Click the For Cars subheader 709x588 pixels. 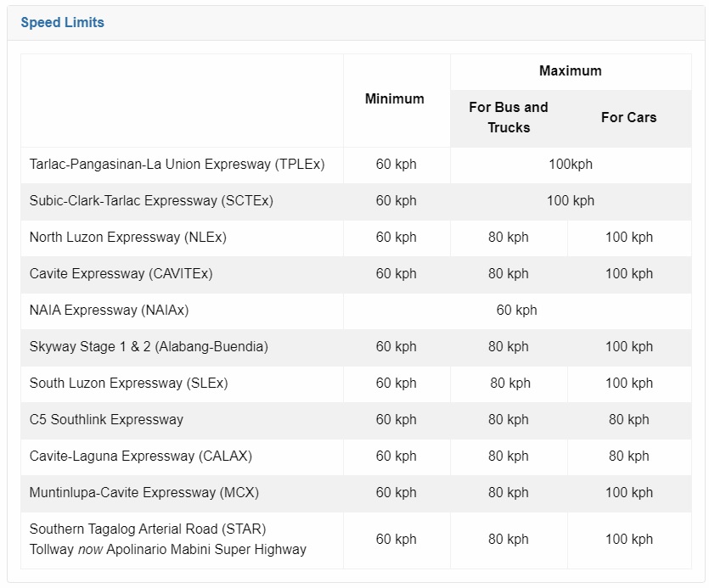click(x=628, y=117)
